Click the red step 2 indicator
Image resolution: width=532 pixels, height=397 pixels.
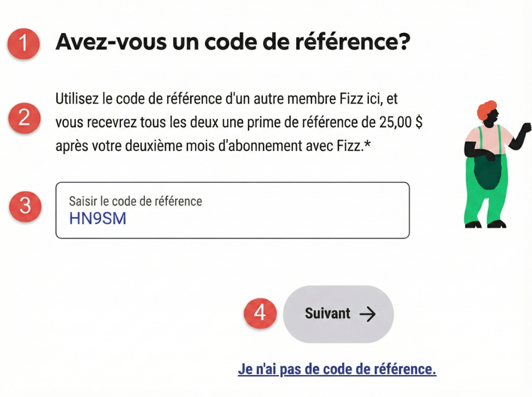[x=24, y=118]
